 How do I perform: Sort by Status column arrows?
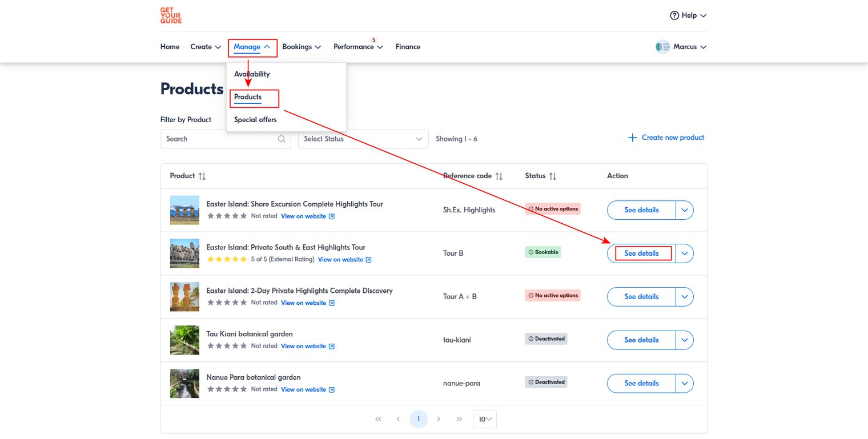pos(552,176)
